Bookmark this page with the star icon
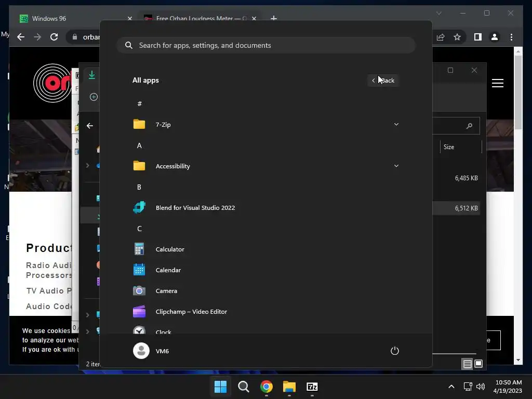Viewport: 532px width, 399px height. [457, 37]
